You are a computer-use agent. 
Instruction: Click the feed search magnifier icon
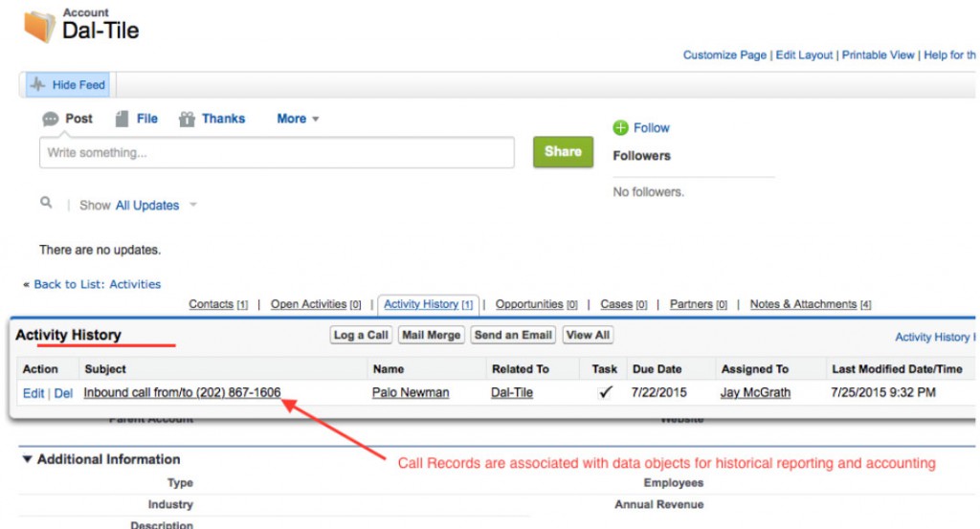click(45, 204)
